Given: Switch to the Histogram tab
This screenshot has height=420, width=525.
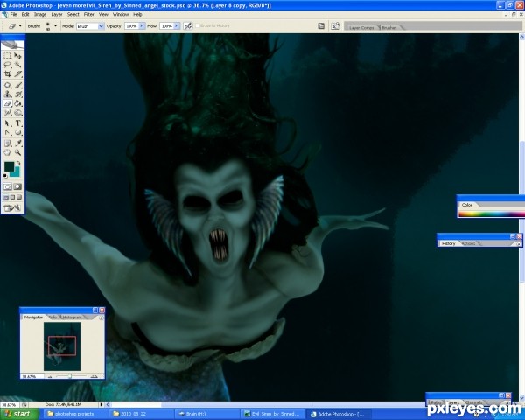Looking at the screenshot, I should click(72, 317).
